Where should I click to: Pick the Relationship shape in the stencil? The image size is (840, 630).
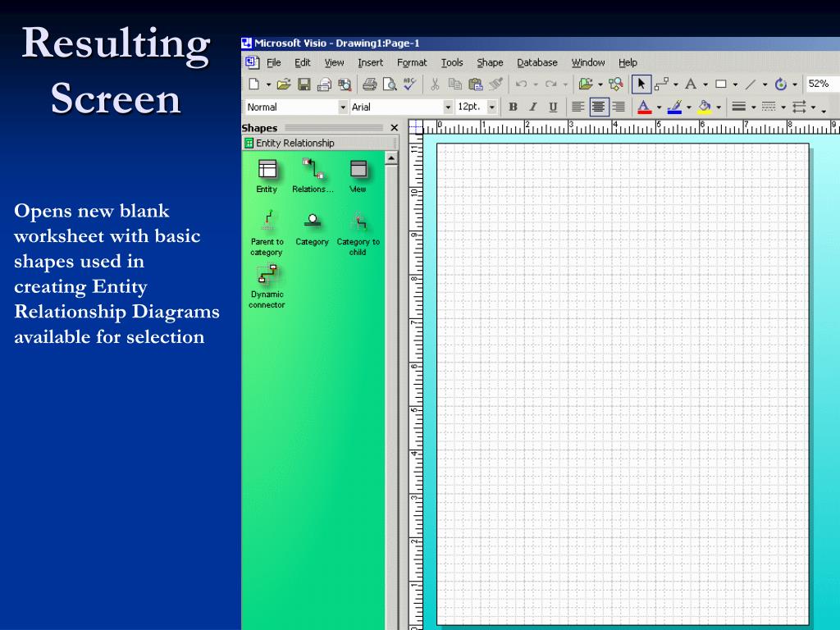[313, 176]
